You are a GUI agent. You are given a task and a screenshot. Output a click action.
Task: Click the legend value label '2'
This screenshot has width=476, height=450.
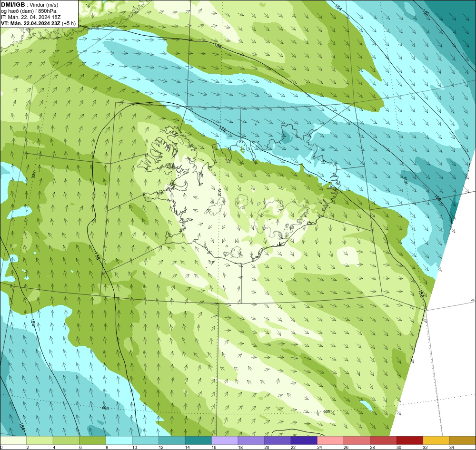tap(27, 447)
